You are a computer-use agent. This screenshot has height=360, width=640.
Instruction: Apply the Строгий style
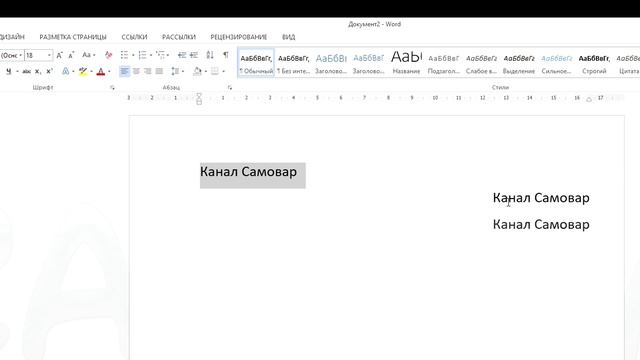click(594, 63)
